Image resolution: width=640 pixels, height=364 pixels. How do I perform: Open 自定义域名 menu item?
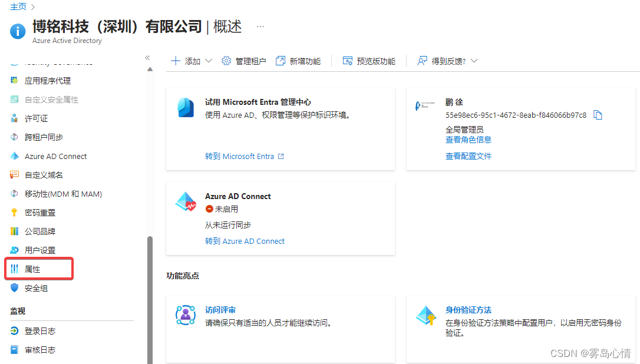pyautogui.click(x=44, y=175)
